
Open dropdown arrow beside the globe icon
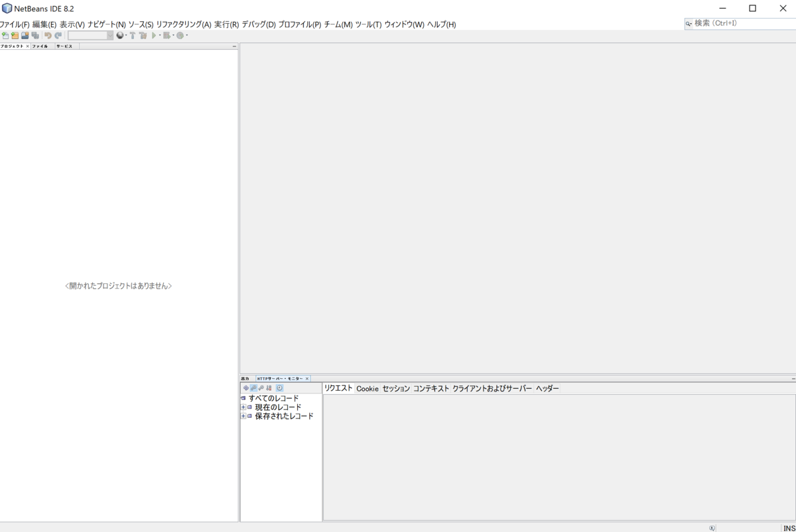tap(126, 36)
